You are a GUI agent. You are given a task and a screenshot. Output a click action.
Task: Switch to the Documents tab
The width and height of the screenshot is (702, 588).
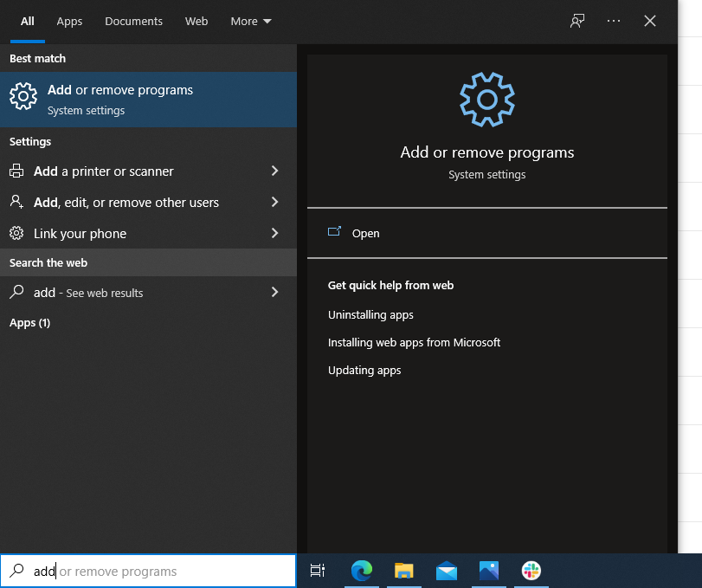click(x=133, y=21)
